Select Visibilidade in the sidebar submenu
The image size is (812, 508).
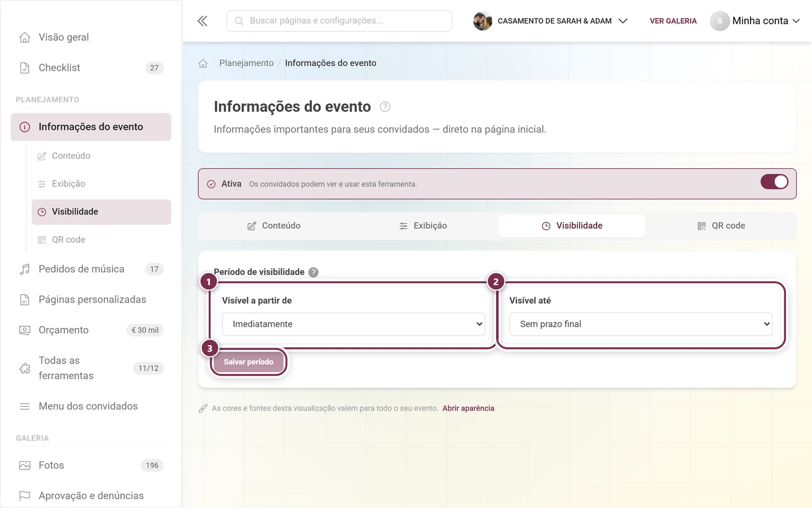tap(101, 212)
